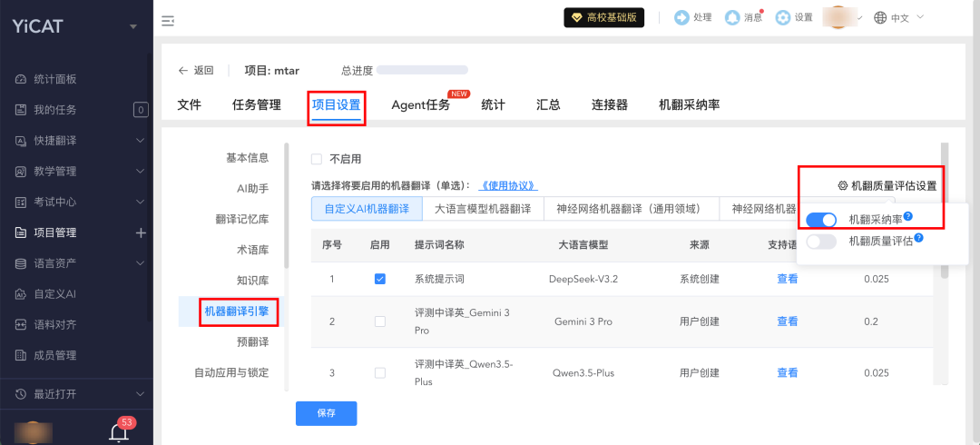The width and height of the screenshot is (980, 445).
Task: Click the diamond icon on 高校基础版 badge
Action: pos(577,17)
